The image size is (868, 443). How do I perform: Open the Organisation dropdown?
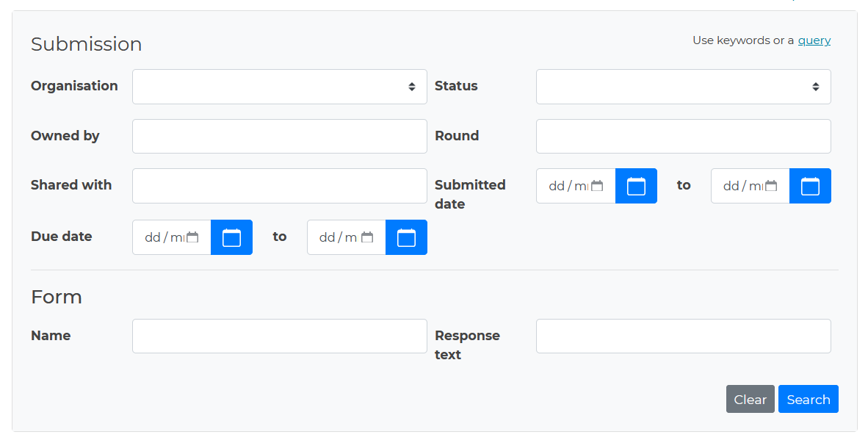click(x=279, y=86)
